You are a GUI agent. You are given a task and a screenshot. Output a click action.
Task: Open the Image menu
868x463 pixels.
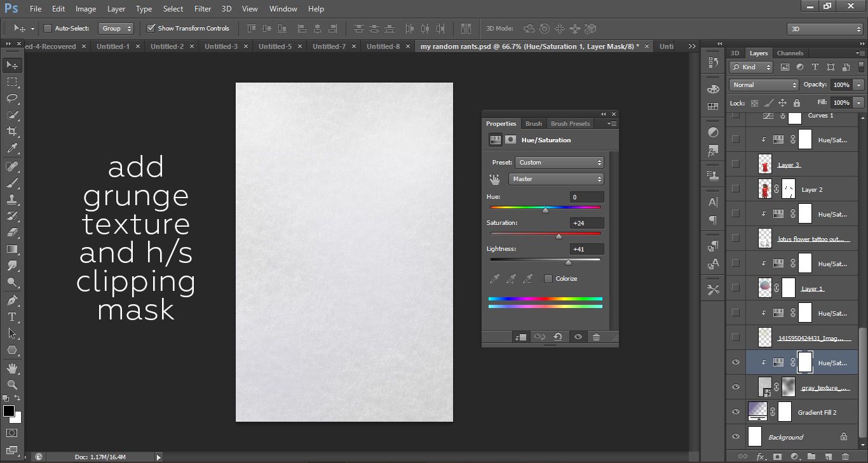coord(86,9)
